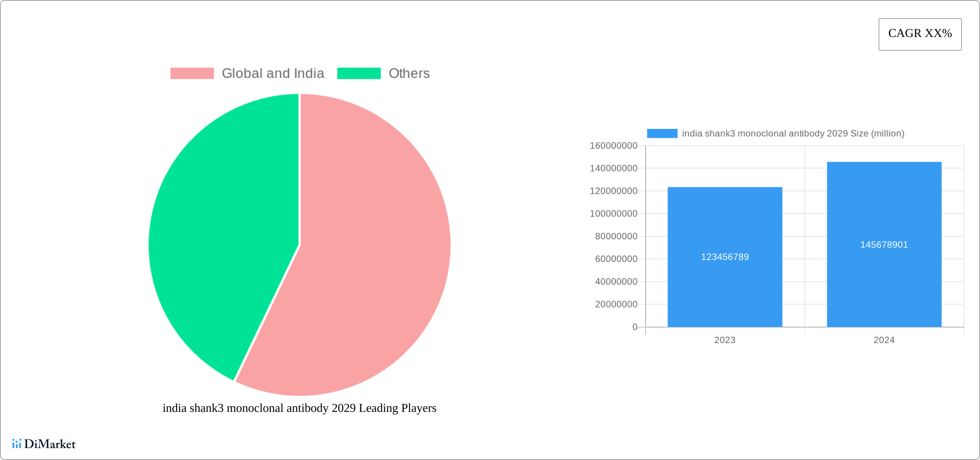
Task: Click the 2024 bar in the chart
Action: (884, 245)
